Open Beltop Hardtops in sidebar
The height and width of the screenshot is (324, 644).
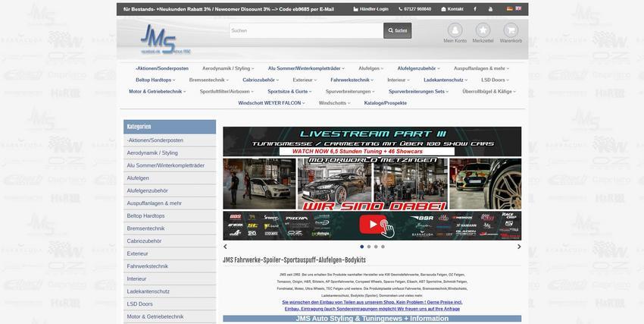tap(170, 215)
